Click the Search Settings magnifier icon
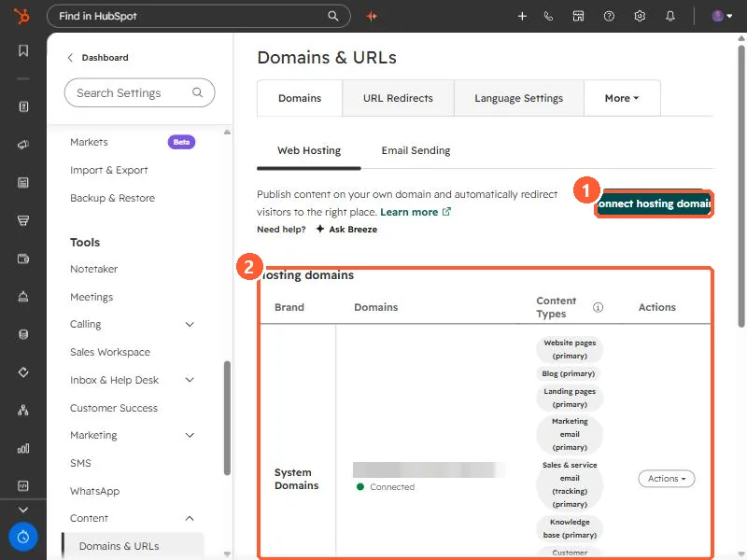This screenshot has width=747, height=560. 197,92
